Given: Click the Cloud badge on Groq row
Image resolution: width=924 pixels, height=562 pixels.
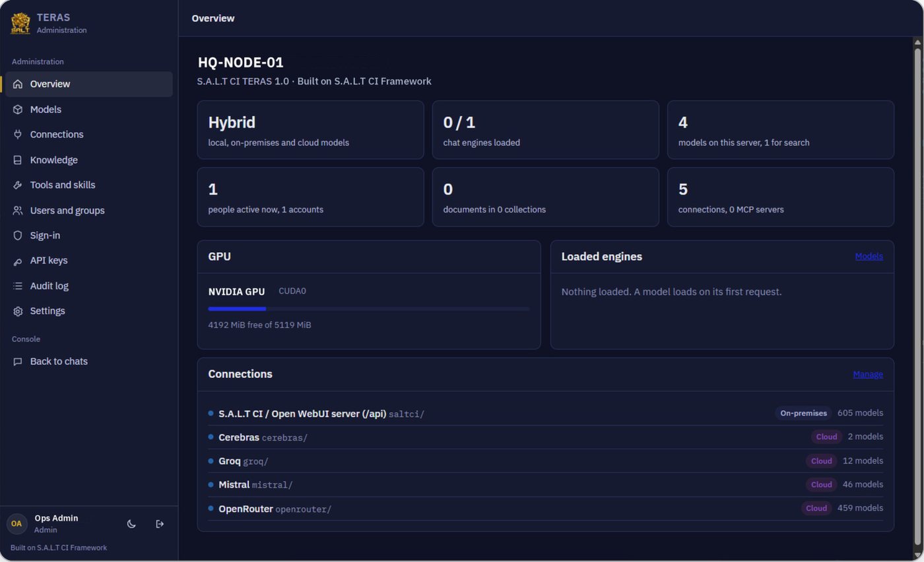Looking at the screenshot, I should pyautogui.click(x=822, y=461).
